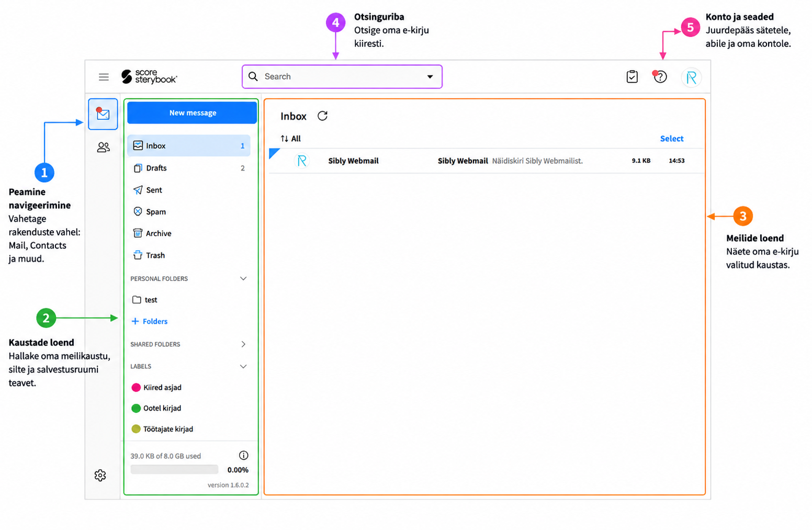Collapse the Labels section

(243, 366)
